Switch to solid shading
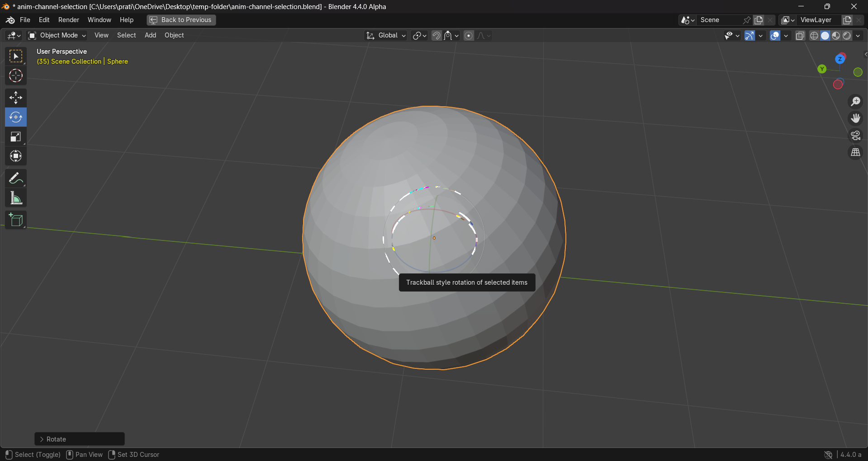 [825, 35]
